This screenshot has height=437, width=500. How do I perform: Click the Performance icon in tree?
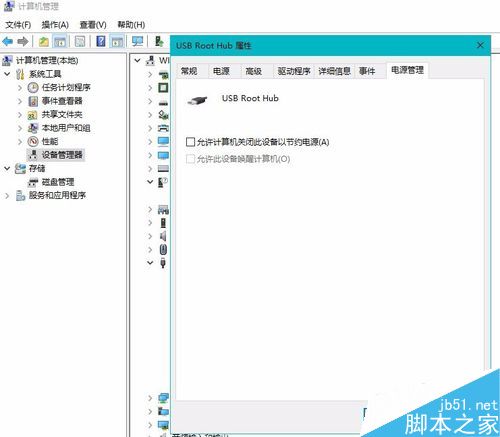pyautogui.click(x=33, y=141)
